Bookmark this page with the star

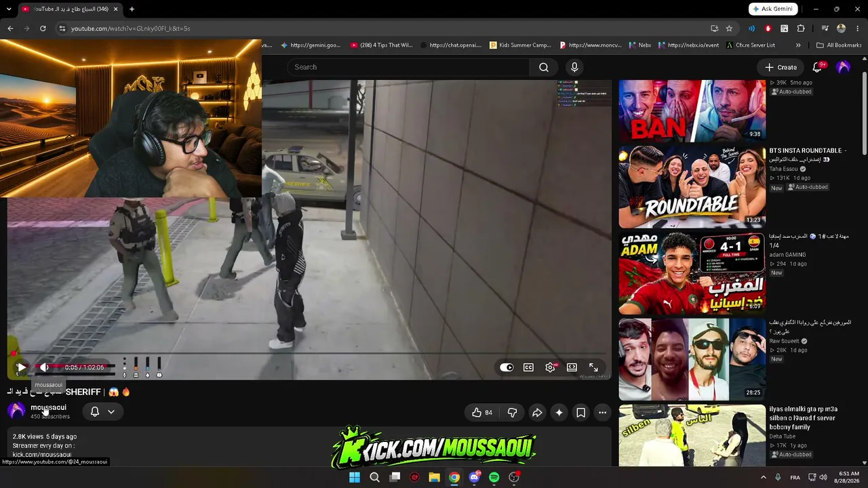coord(729,28)
